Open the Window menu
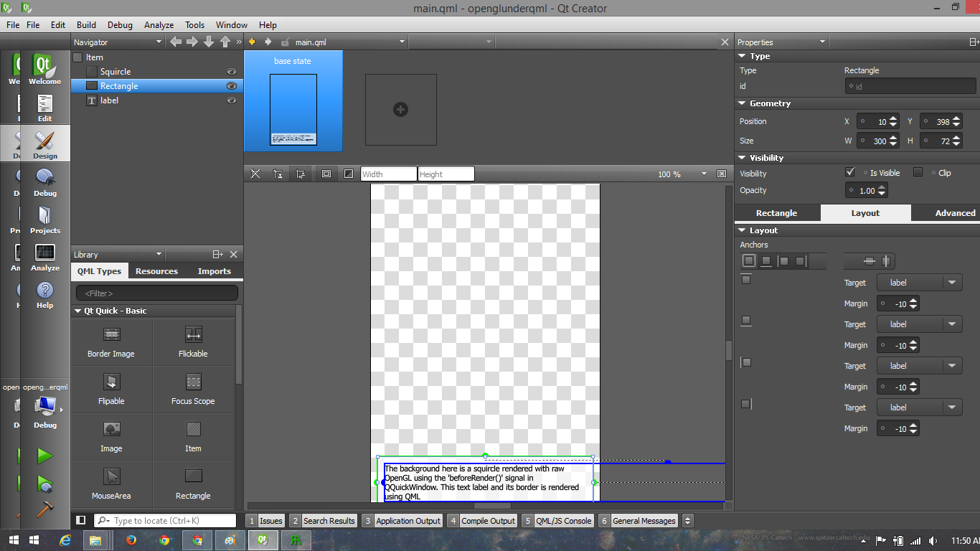 [x=232, y=24]
